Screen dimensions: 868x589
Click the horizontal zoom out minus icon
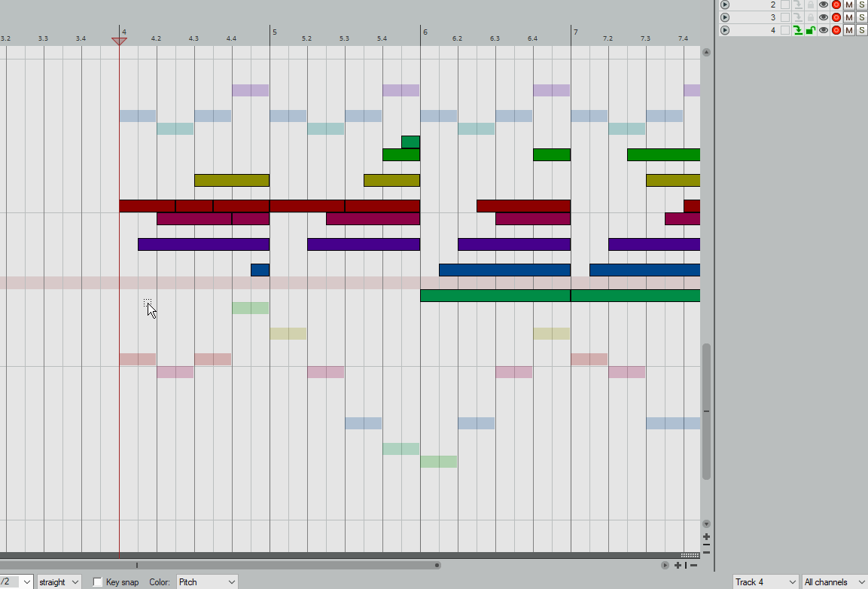pos(693,565)
